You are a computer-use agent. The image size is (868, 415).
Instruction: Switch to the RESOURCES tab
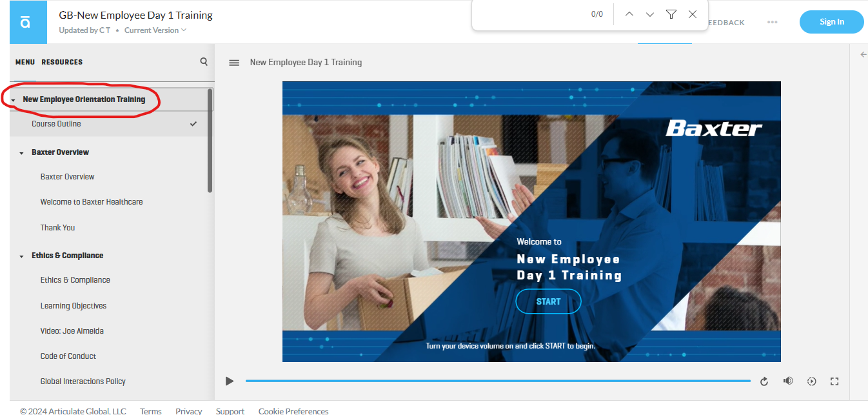[62, 62]
